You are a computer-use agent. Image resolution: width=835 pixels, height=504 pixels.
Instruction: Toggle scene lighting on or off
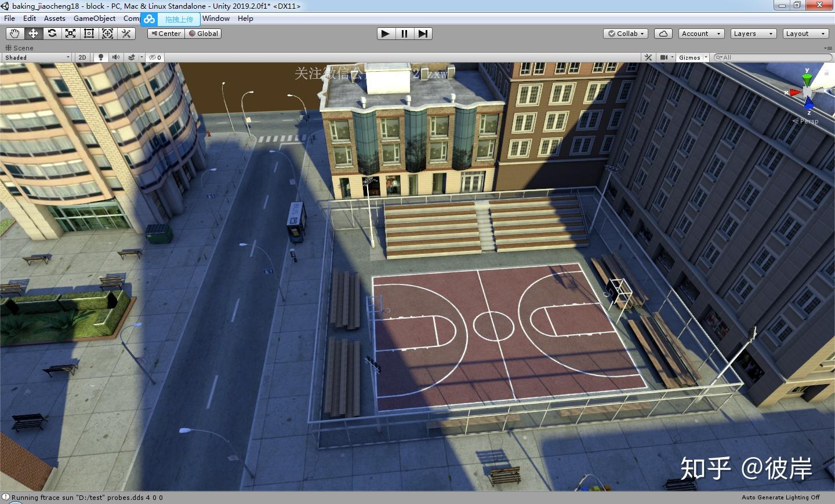coord(101,57)
